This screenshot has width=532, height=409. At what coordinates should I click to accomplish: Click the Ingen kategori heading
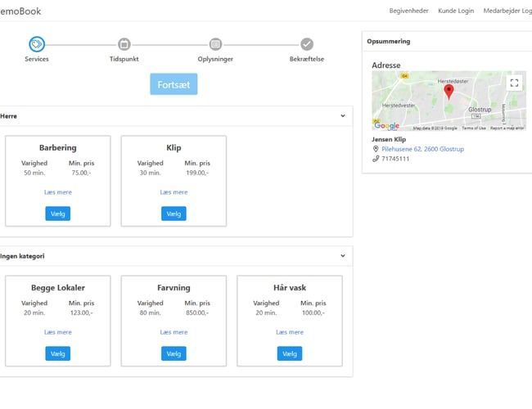click(22, 256)
